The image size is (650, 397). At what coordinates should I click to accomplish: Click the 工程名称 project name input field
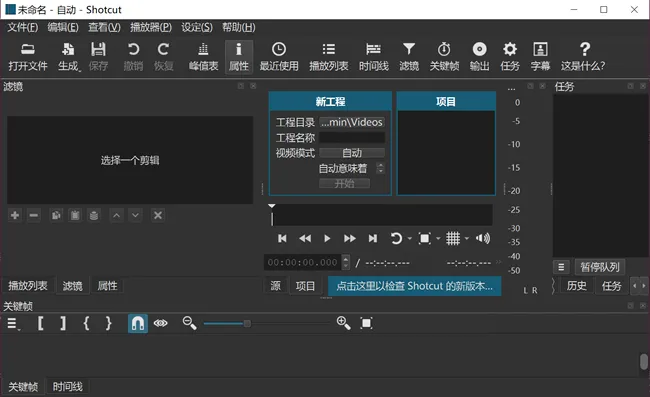point(352,138)
